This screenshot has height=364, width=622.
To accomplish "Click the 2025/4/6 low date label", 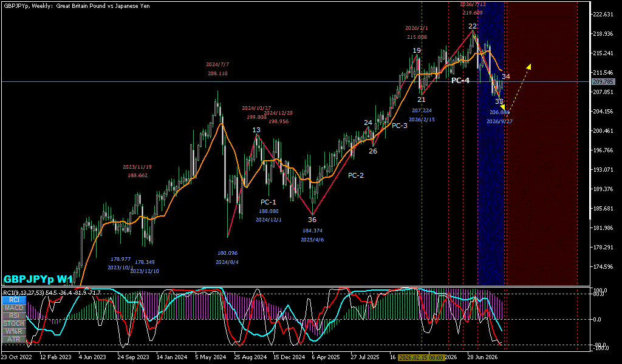I will pos(312,240).
